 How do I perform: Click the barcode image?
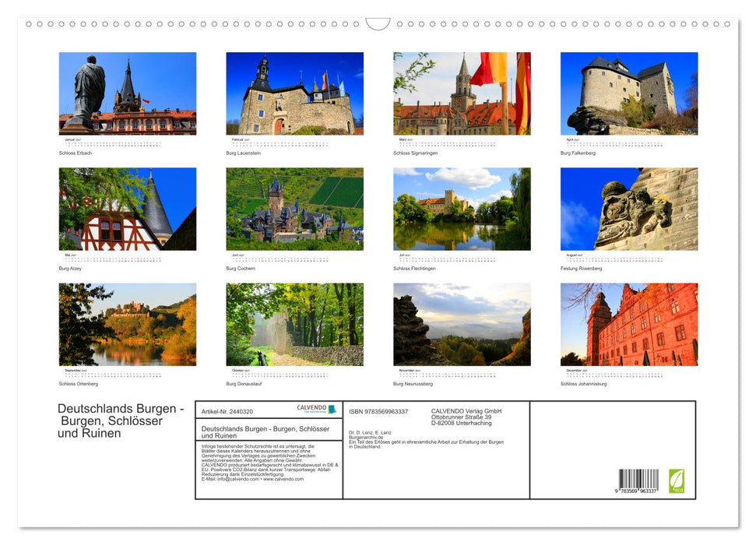click(x=638, y=479)
